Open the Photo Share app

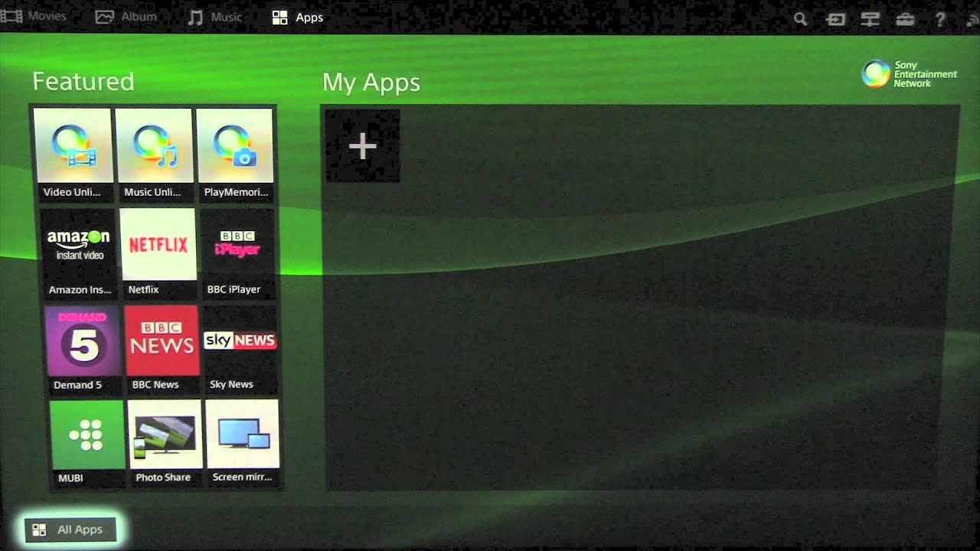[x=165, y=443]
